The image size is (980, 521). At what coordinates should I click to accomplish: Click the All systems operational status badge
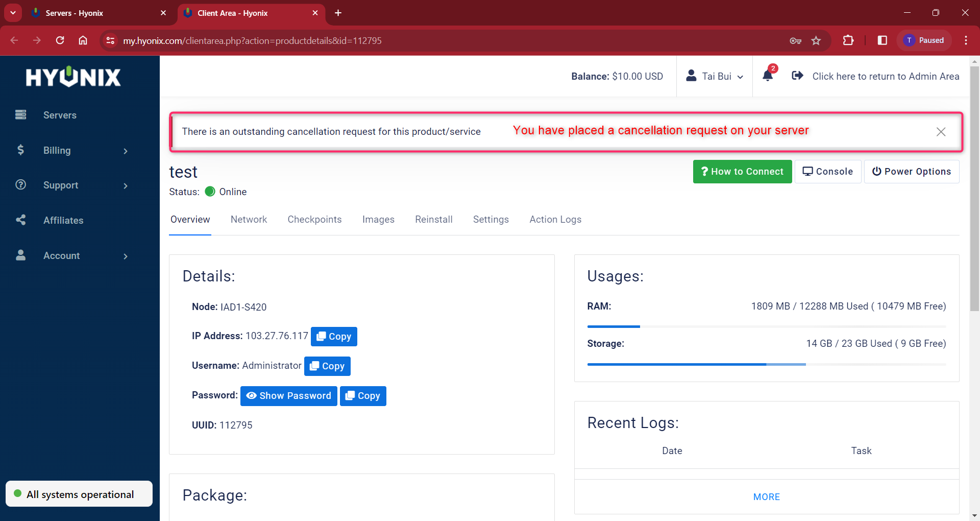(x=79, y=494)
